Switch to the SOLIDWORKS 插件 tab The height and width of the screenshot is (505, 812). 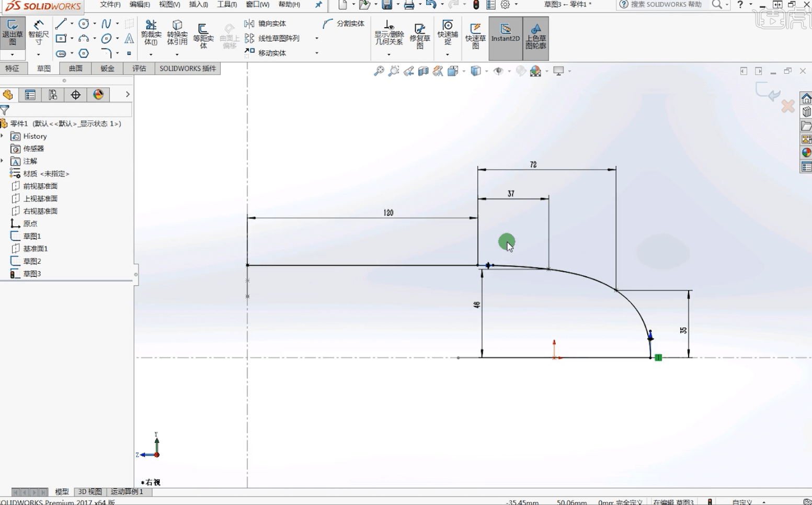[188, 69]
